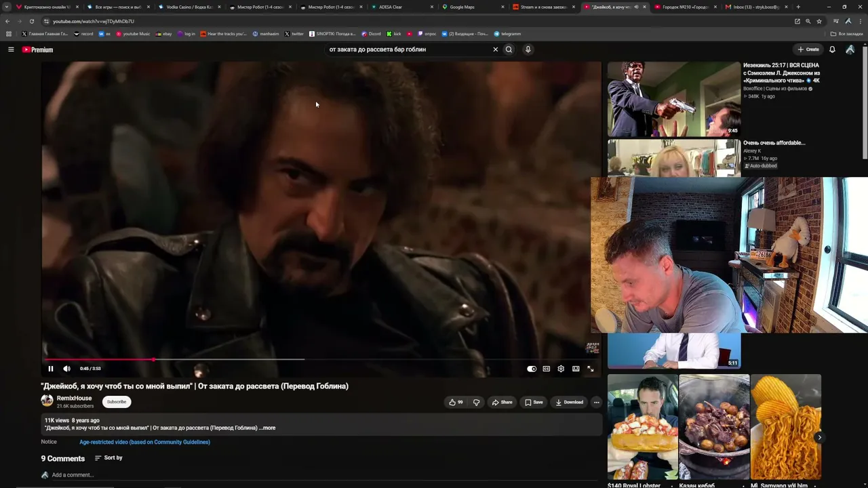Open the Discord bookmark

[x=371, y=34]
